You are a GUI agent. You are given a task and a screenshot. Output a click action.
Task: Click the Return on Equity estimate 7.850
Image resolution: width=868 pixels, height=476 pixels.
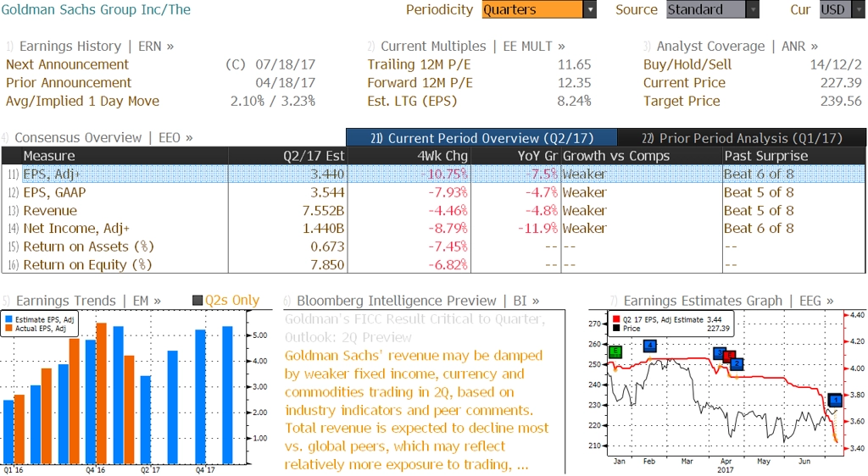point(327,264)
